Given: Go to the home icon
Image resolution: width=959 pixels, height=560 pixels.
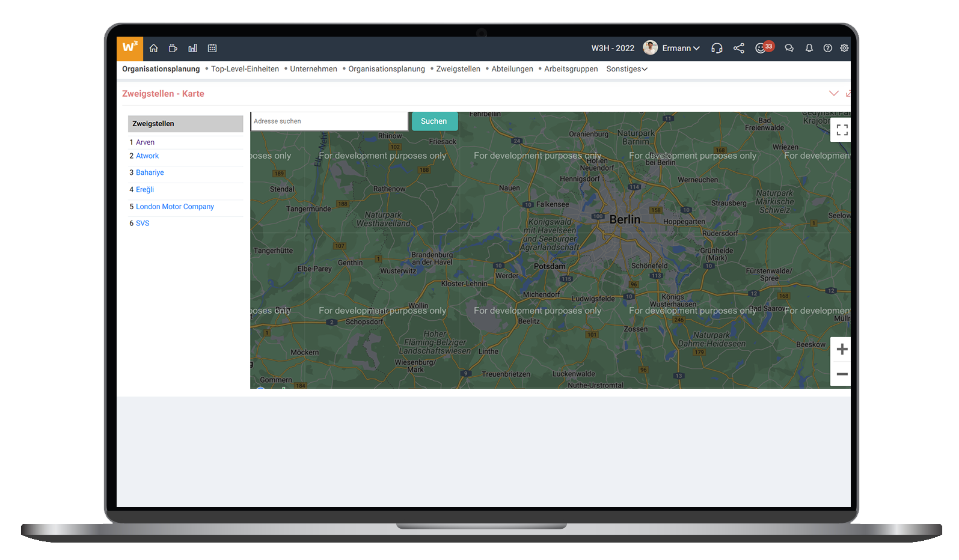Looking at the screenshot, I should click(x=154, y=48).
